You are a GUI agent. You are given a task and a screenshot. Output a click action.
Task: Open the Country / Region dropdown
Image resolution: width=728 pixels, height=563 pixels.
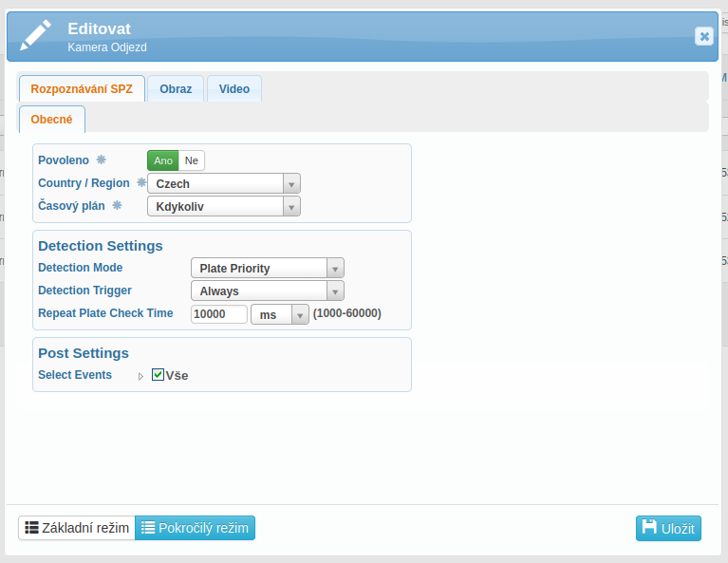click(x=224, y=183)
